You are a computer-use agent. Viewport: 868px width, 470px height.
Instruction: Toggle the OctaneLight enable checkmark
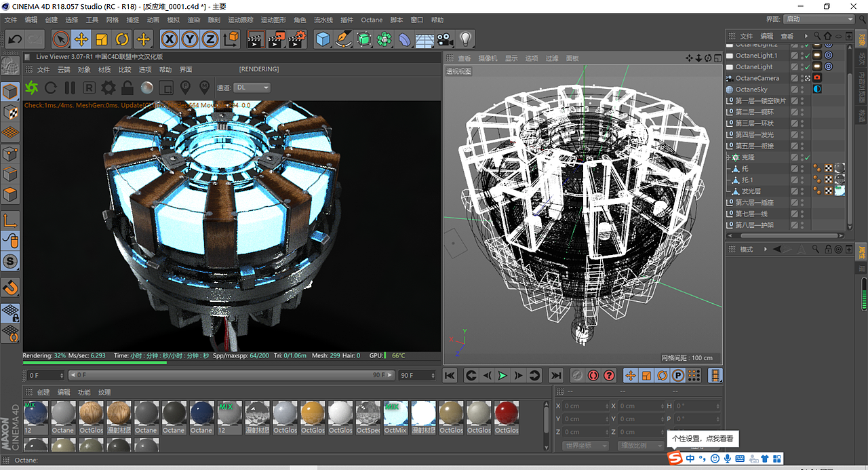coord(807,66)
